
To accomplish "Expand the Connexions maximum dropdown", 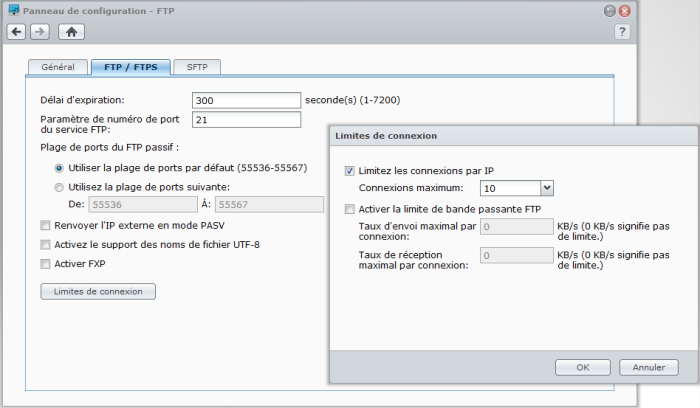I will pos(546,188).
